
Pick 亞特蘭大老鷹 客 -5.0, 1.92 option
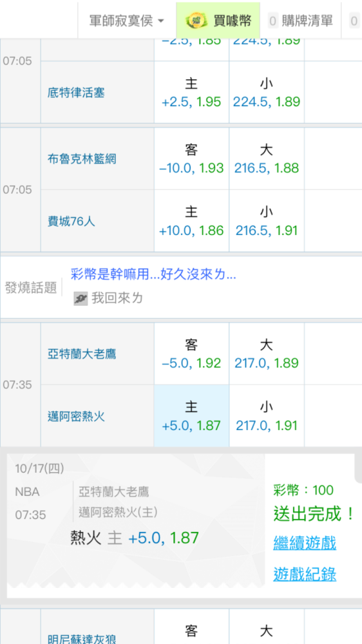[x=191, y=354]
